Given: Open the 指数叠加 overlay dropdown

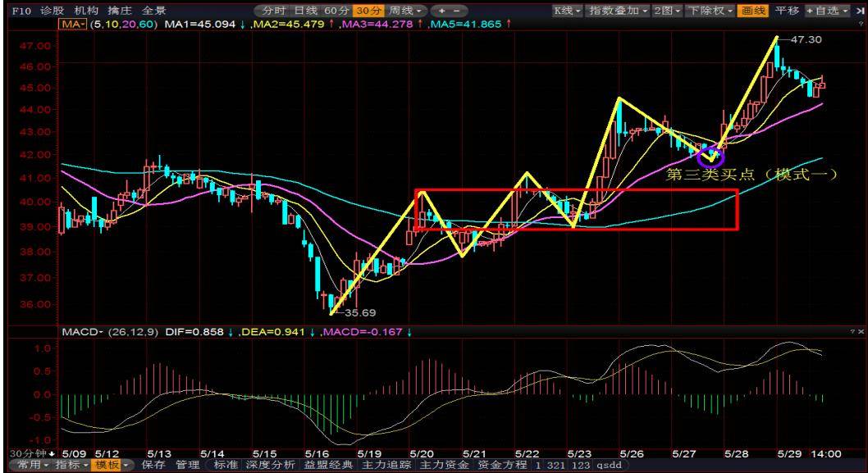Looking at the screenshot, I should tap(618, 11).
